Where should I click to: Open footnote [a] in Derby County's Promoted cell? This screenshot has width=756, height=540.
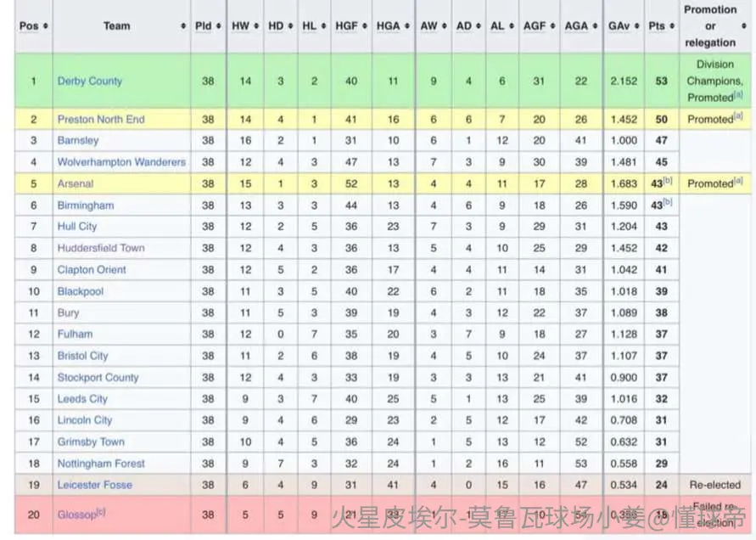[738, 94]
